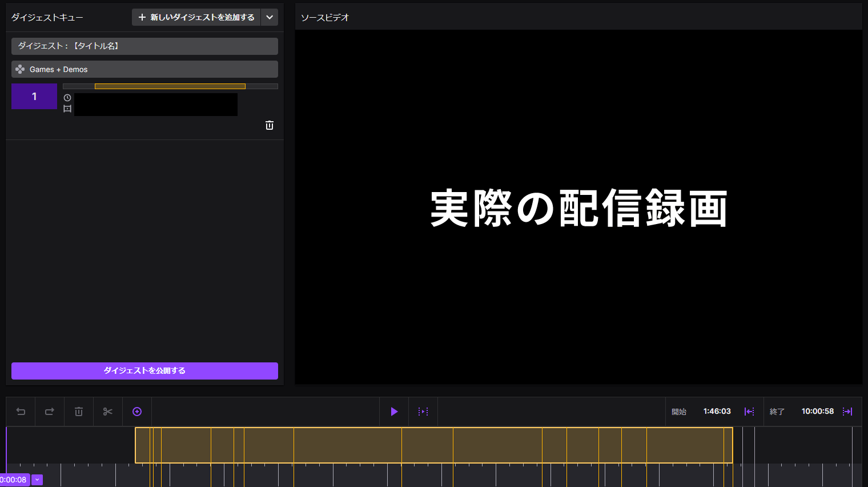868x487 pixels.
Task: Click the ダイジェストキュー panel heading
Action: pyautogui.click(x=47, y=18)
